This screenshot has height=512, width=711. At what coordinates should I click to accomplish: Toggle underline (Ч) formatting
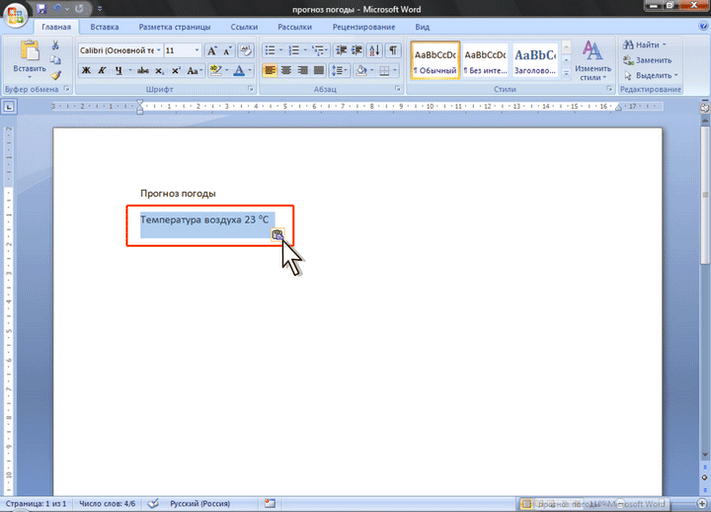(x=118, y=71)
